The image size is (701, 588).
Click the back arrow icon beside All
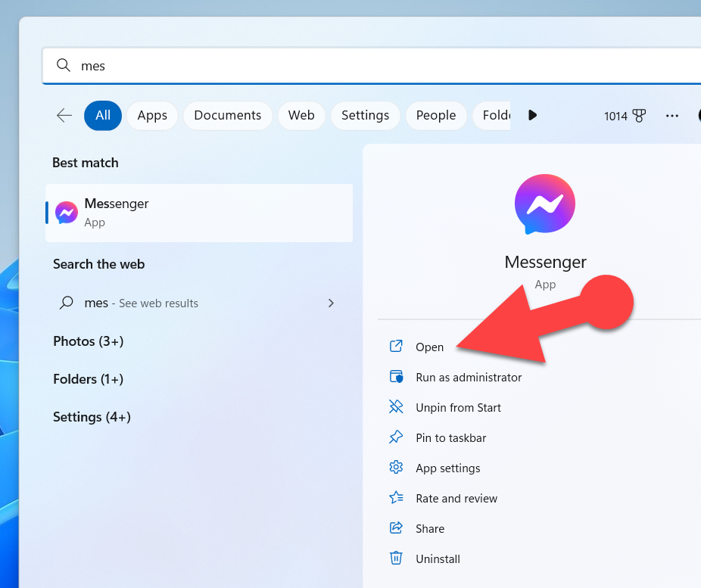(x=64, y=115)
